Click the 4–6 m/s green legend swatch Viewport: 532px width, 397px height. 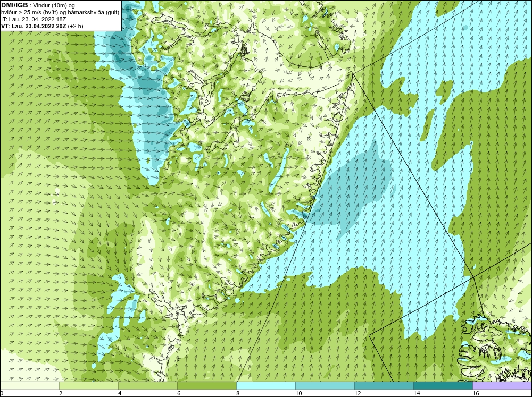pyautogui.click(x=148, y=385)
